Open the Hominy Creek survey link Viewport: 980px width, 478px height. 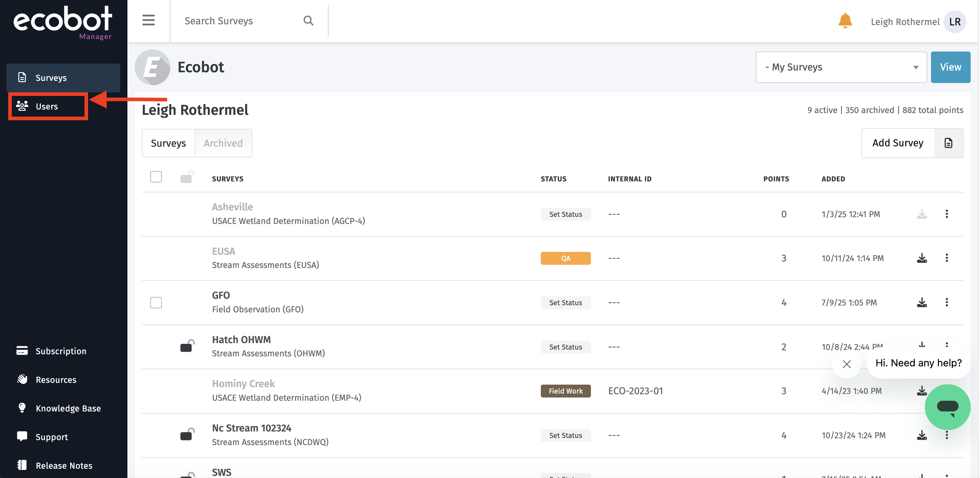click(243, 384)
